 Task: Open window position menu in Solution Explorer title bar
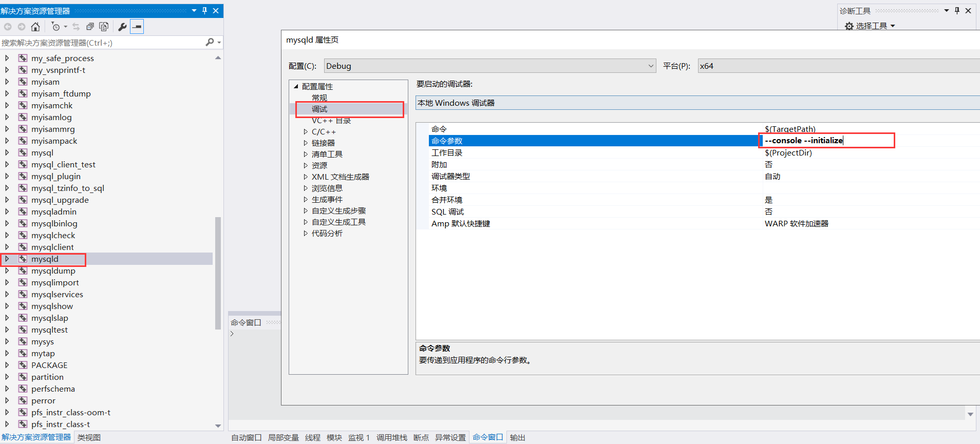tap(194, 10)
